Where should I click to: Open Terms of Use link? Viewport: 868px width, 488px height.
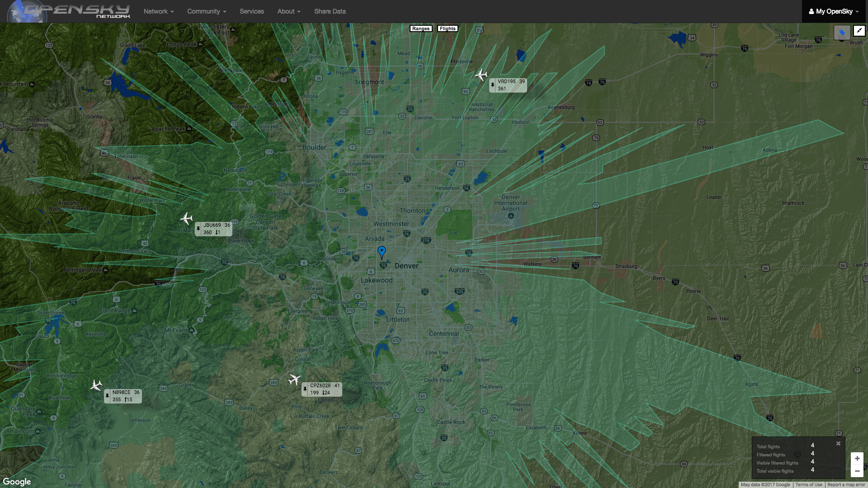tap(809, 484)
